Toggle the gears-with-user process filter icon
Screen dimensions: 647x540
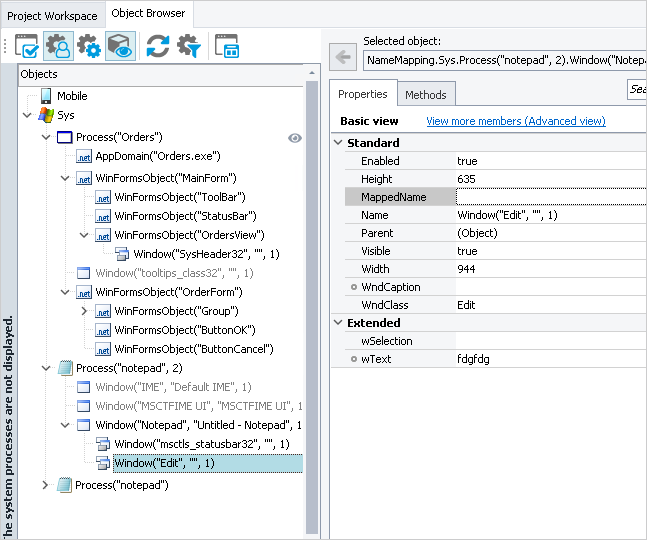click(58, 47)
